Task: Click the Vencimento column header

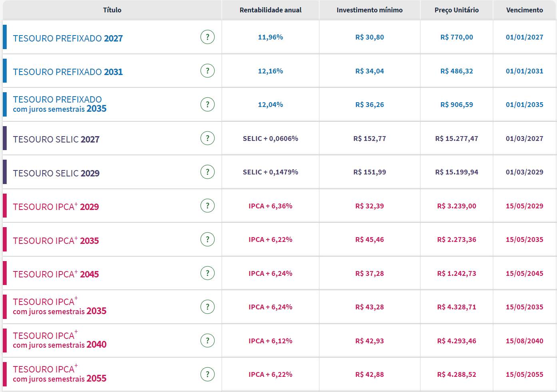Action: tap(524, 10)
